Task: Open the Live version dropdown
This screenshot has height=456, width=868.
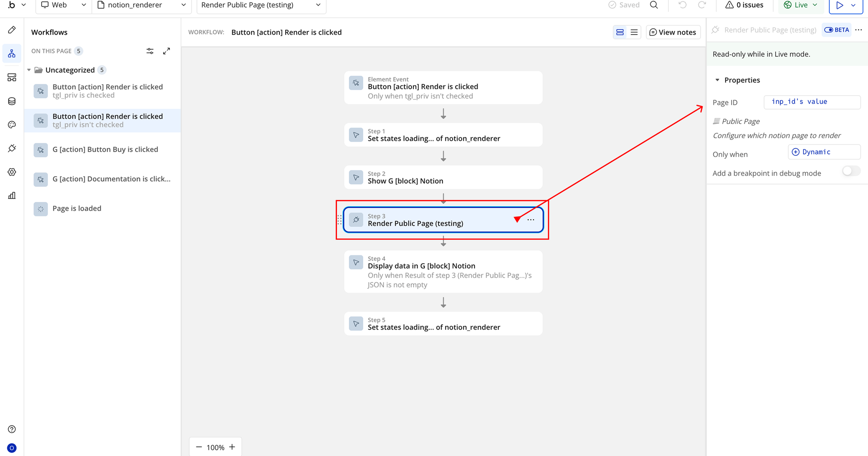Action: tap(800, 5)
